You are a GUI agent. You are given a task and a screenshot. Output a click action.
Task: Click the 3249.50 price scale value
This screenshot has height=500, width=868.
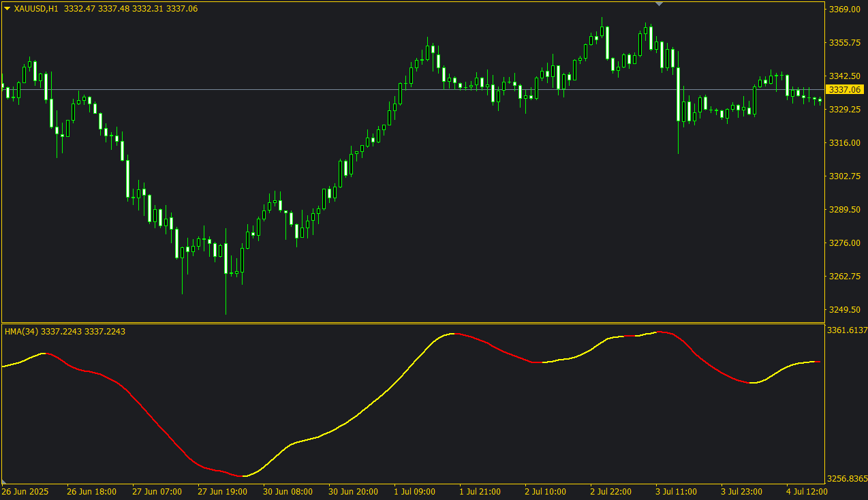point(843,310)
